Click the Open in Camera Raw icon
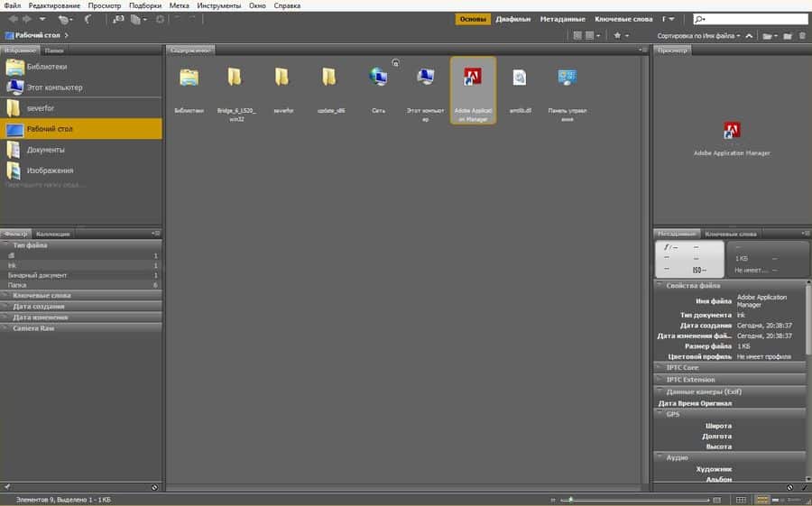812x506 pixels. 160,19
